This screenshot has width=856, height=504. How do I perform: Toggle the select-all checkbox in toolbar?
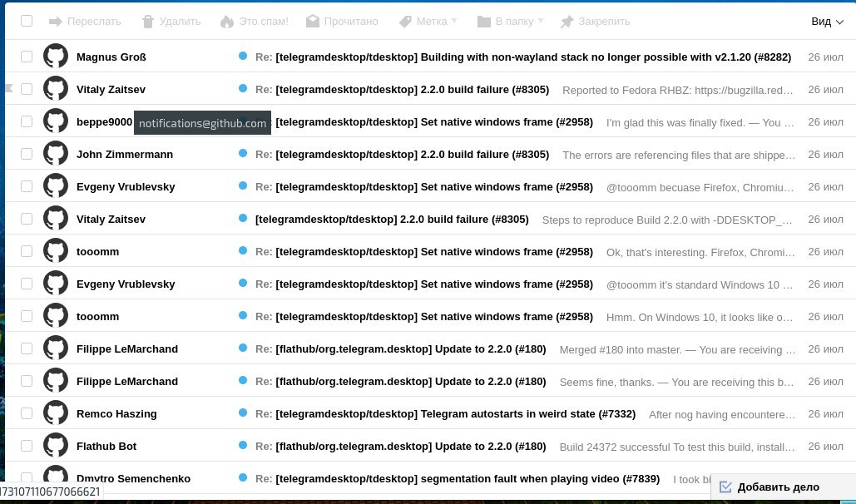coord(27,21)
